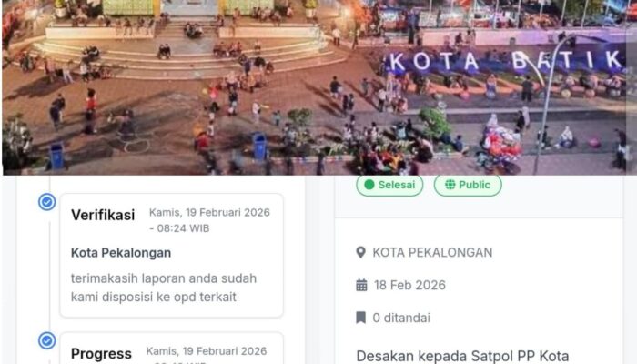Click the Progress card timestamp text
The width and height of the screenshot is (637, 364).
[207, 356]
